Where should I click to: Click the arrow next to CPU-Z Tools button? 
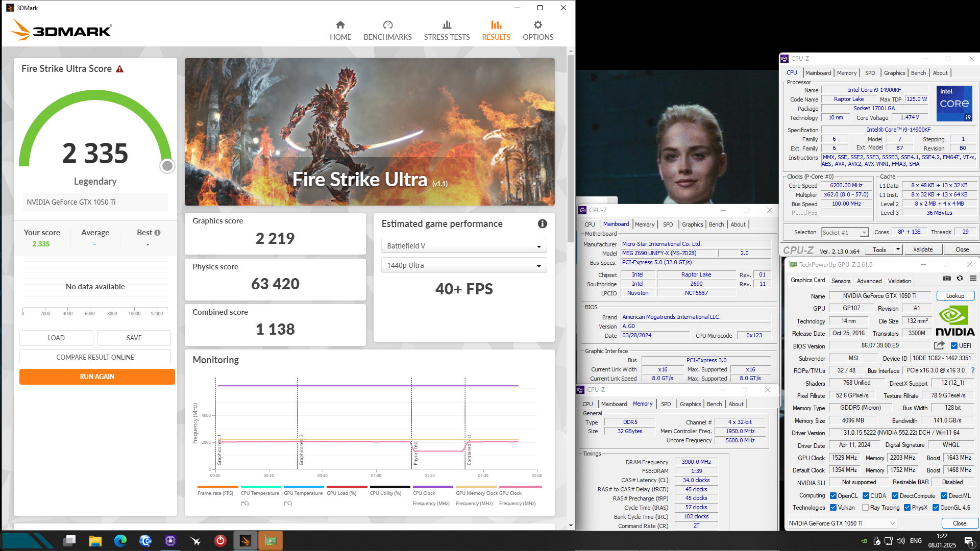click(x=898, y=249)
